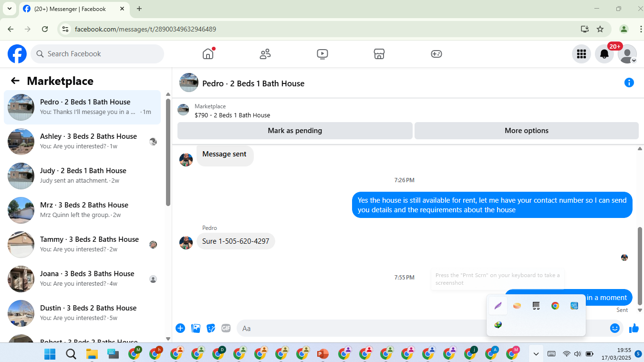Open the Marketplace storefront icon
The width and height of the screenshot is (644, 362).
379,54
